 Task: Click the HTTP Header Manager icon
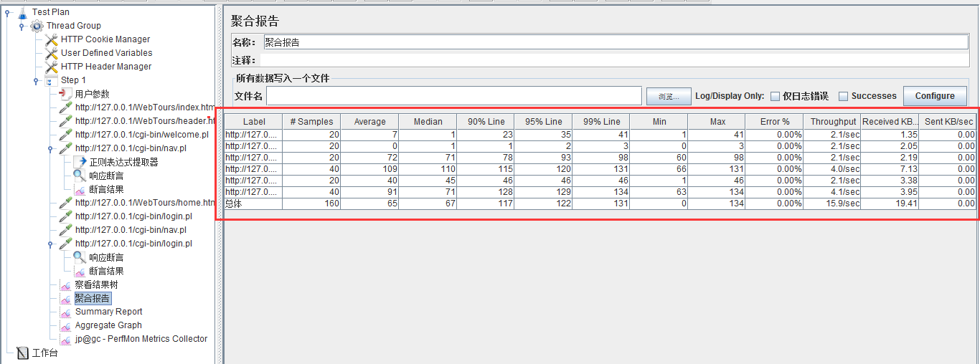pyautogui.click(x=51, y=67)
